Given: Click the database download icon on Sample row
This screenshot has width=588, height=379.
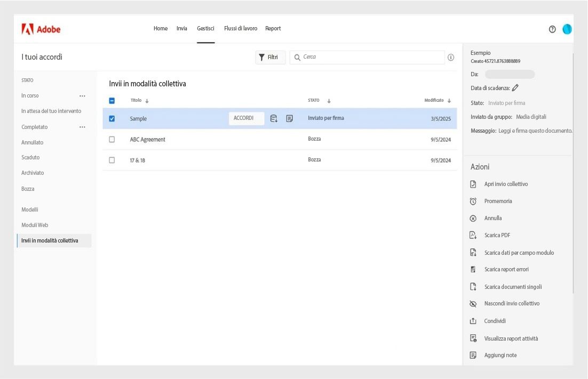Looking at the screenshot, I should [274, 118].
